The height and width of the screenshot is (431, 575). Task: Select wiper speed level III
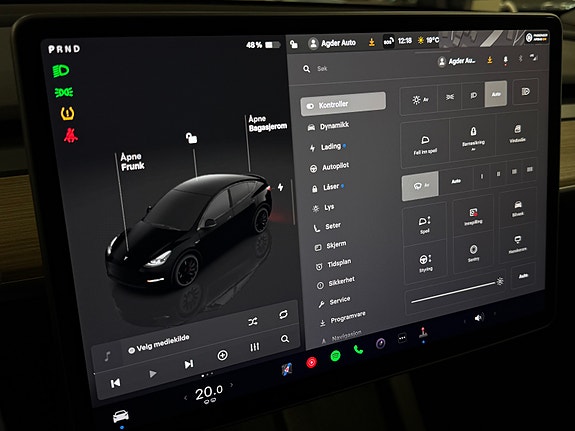[514, 172]
